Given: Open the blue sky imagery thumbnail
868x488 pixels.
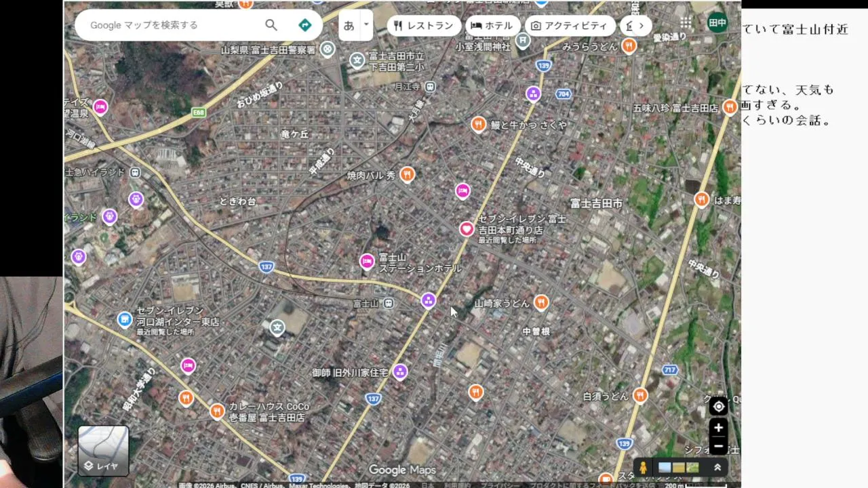Looking at the screenshot, I should pyautogui.click(x=665, y=468).
